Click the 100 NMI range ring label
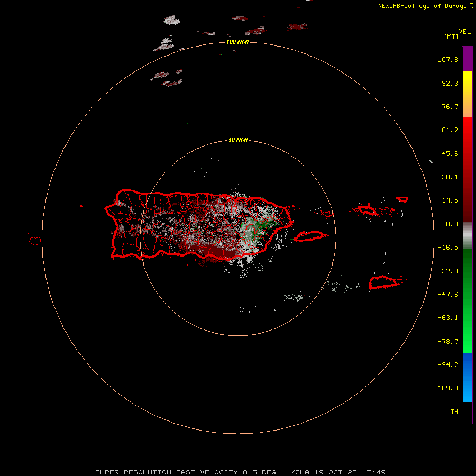 point(237,42)
